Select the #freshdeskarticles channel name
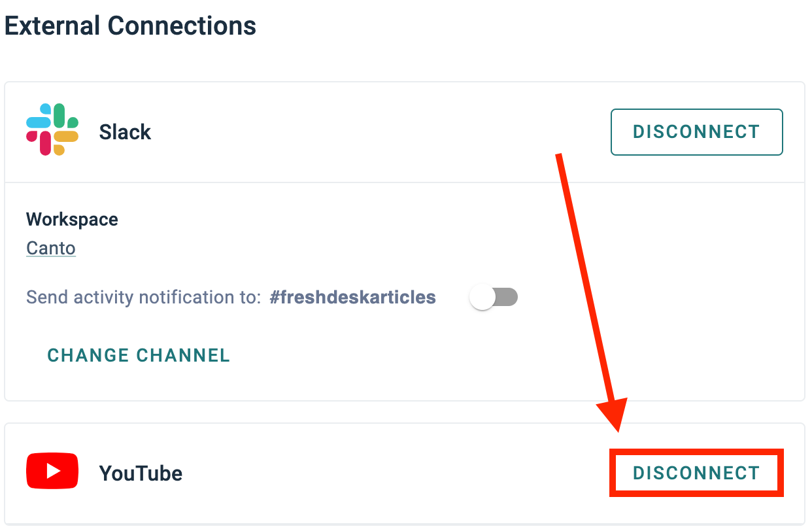The image size is (812, 531). [352, 298]
